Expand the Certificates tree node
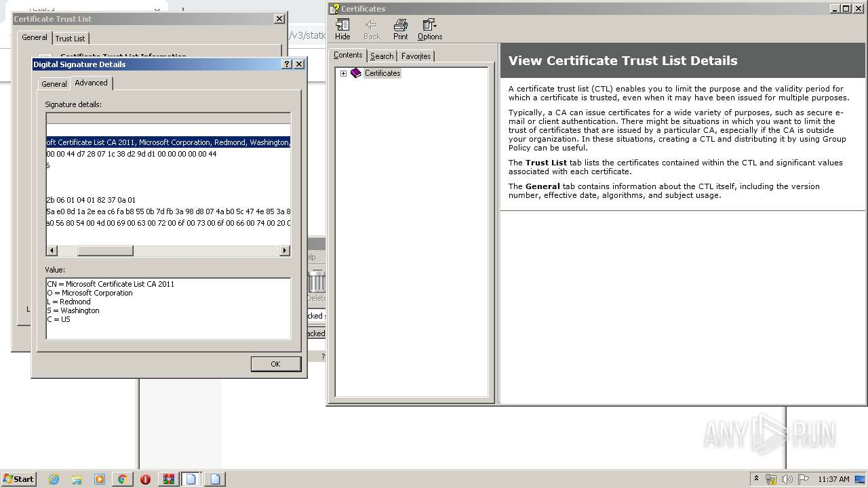Image resolution: width=868 pixels, height=488 pixels. (343, 73)
